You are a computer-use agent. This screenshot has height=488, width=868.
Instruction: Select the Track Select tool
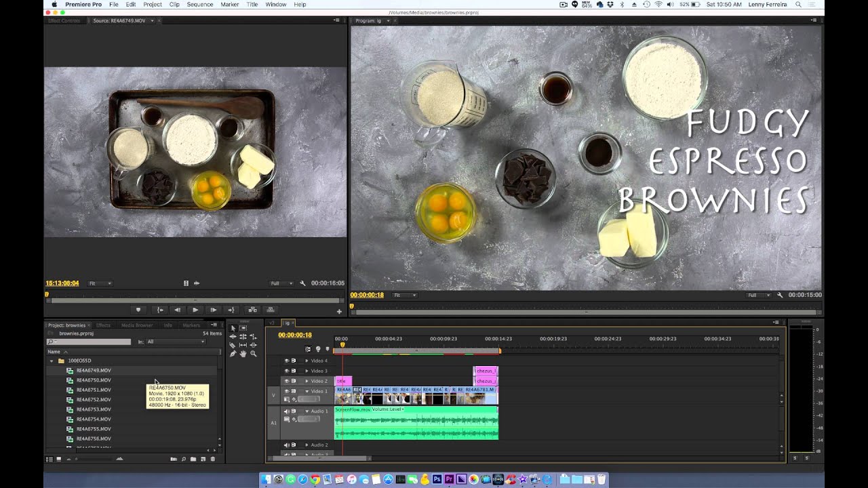click(x=243, y=328)
